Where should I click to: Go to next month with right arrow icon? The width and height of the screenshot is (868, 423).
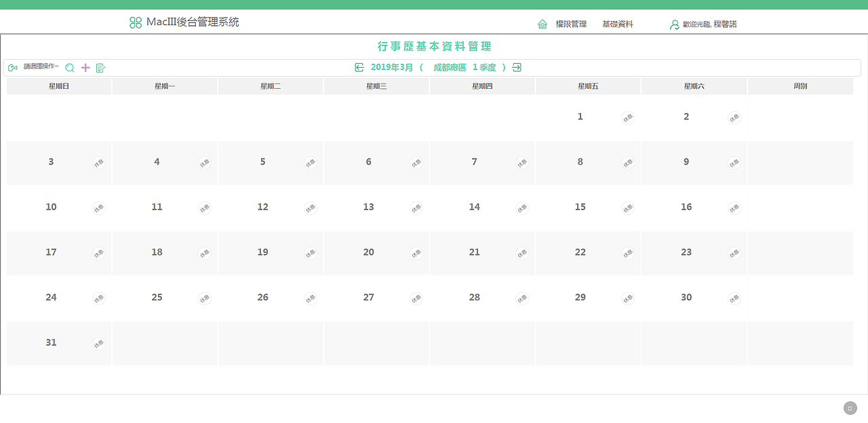[516, 67]
